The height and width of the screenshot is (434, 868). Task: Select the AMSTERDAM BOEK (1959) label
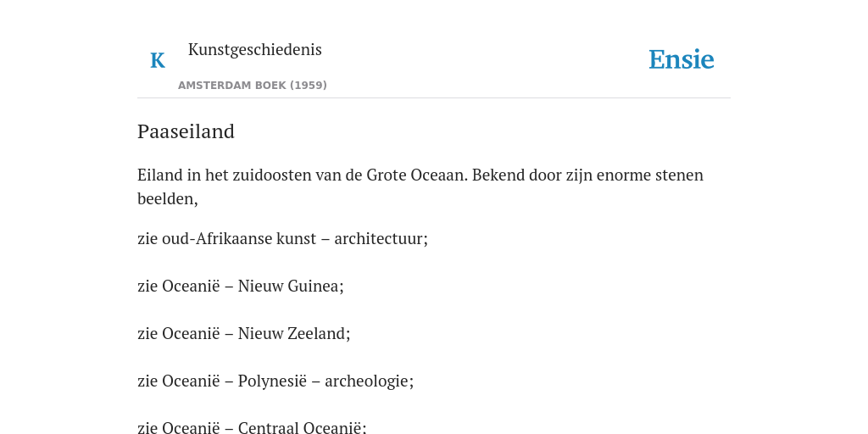pos(253,86)
